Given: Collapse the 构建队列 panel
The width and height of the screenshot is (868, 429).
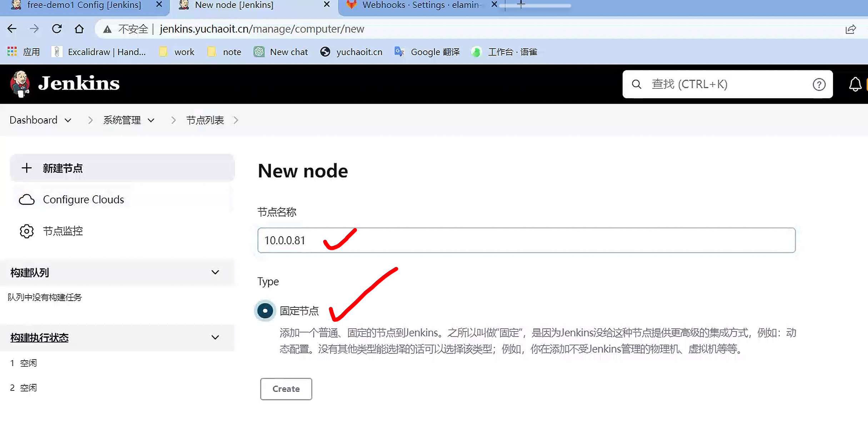Looking at the screenshot, I should [215, 272].
